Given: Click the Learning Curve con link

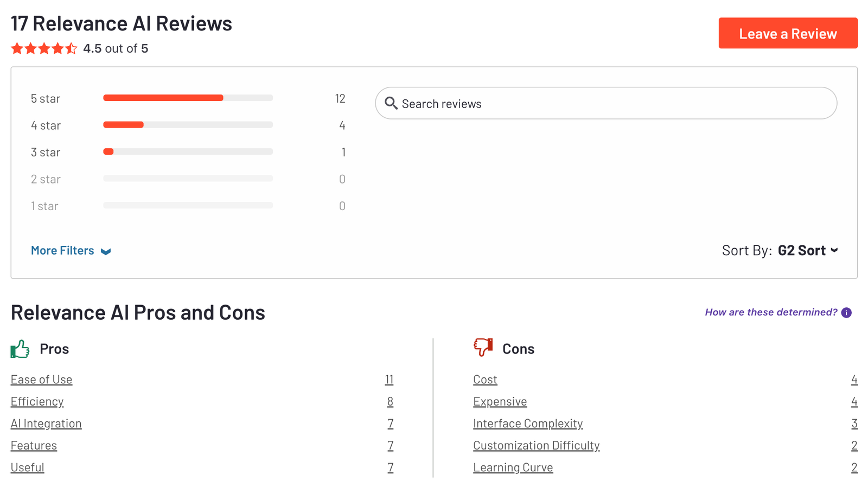Looking at the screenshot, I should click(513, 468).
